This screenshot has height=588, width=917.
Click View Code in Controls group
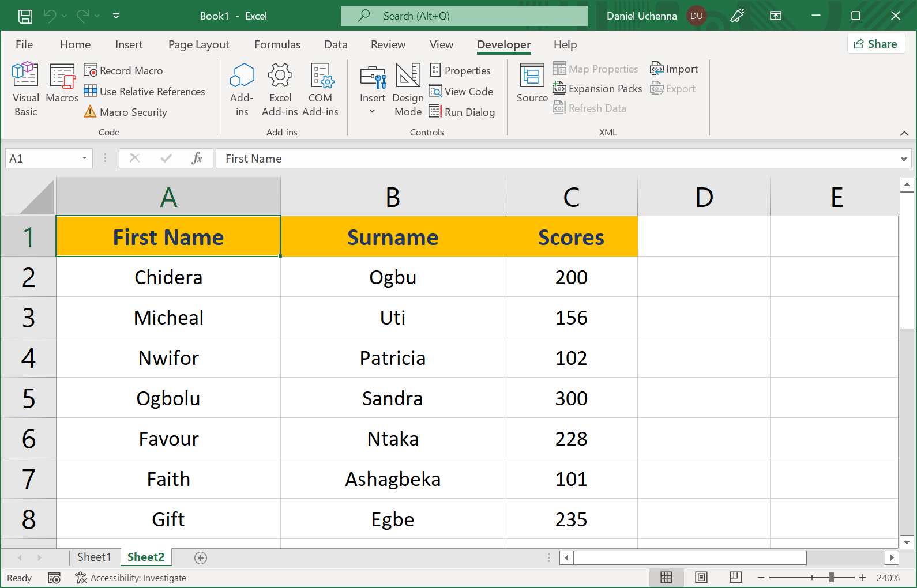(461, 91)
